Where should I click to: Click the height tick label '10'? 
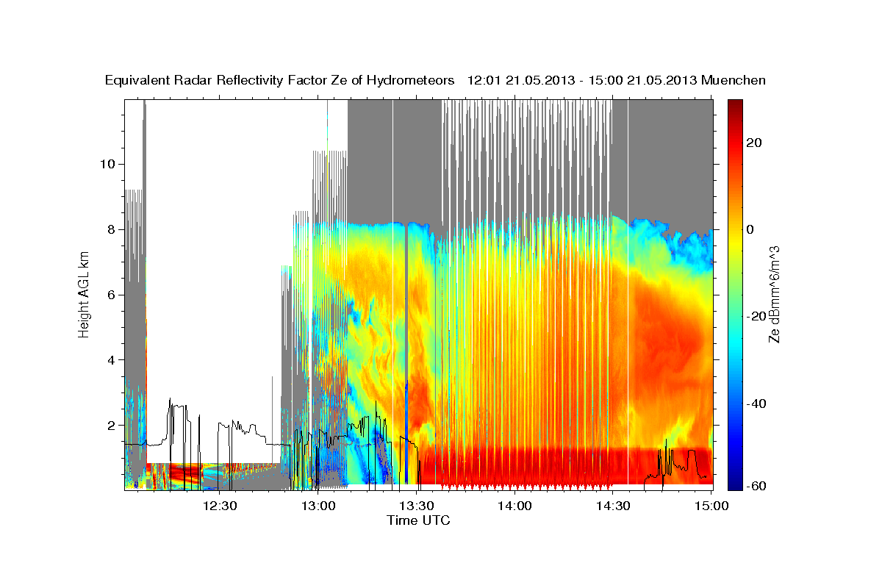[x=107, y=164]
